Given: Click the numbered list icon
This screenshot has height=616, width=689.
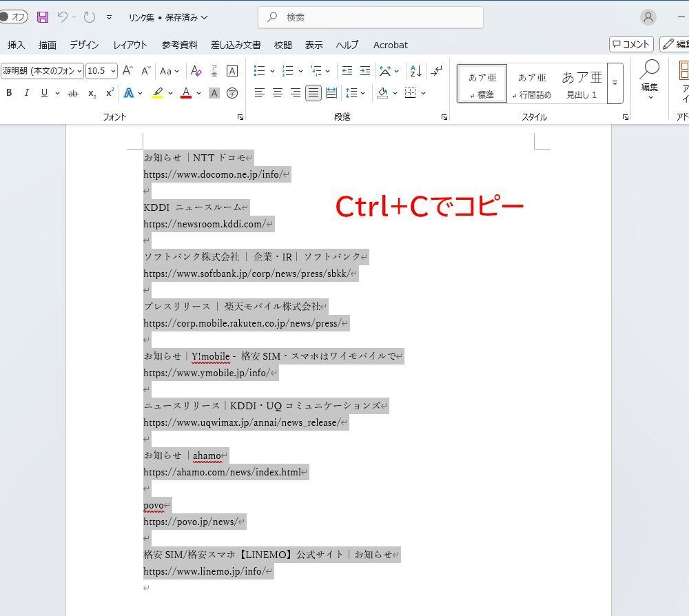Looking at the screenshot, I should click(x=288, y=71).
